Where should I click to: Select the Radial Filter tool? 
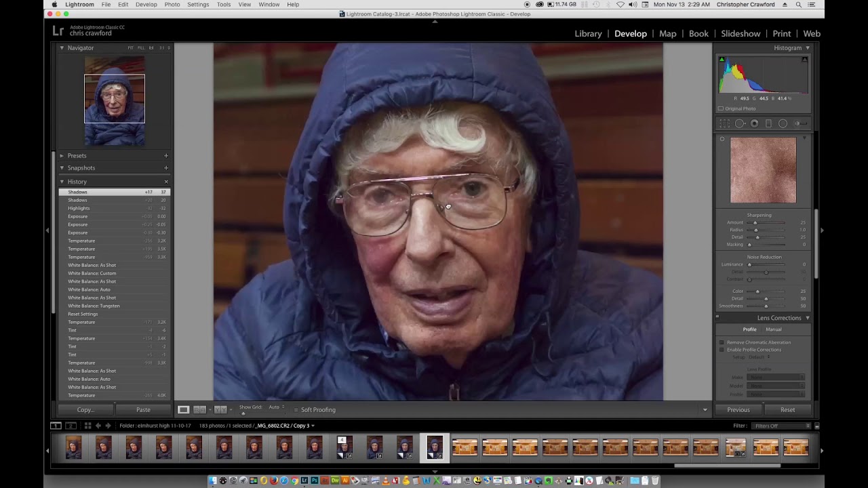click(783, 123)
